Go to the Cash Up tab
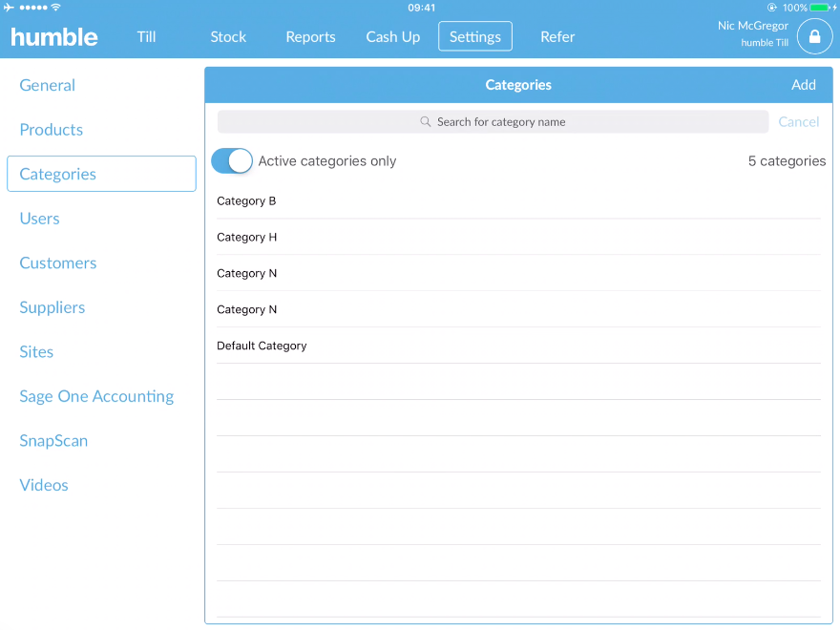Screen dimensions: 840x630 pyautogui.click(x=392, y=36)
